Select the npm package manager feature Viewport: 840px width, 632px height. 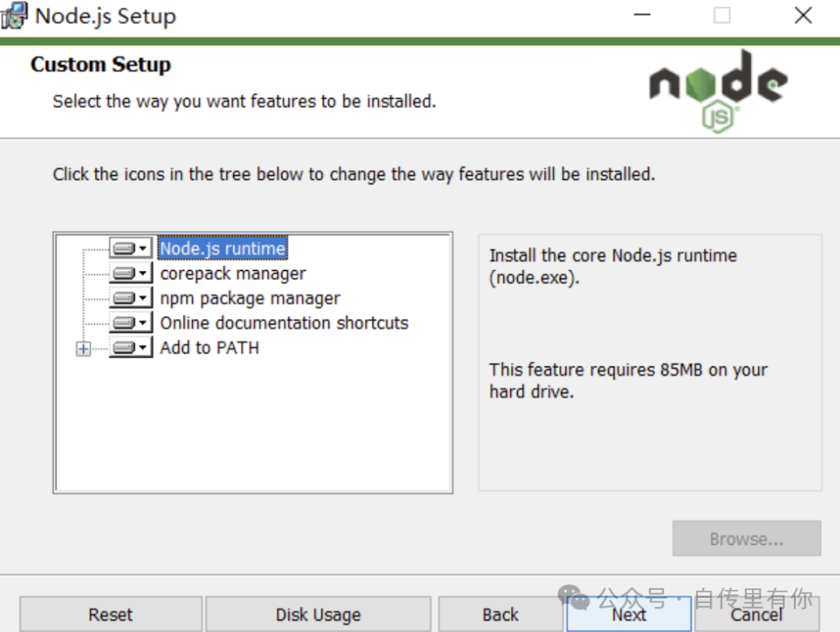[x=250, y=298]
